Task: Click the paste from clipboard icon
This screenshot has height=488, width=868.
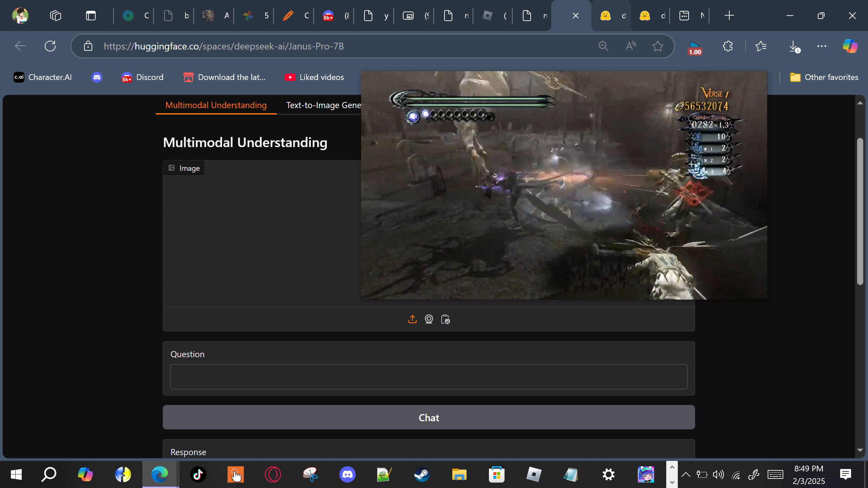Action: pos(446,319)
